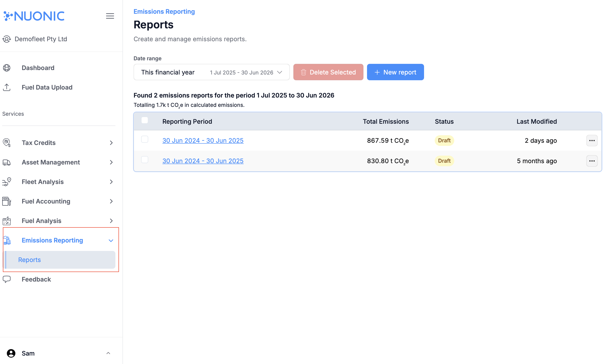
Task: Click the Fleet Analysis route icon
Action: coord(7,182)
